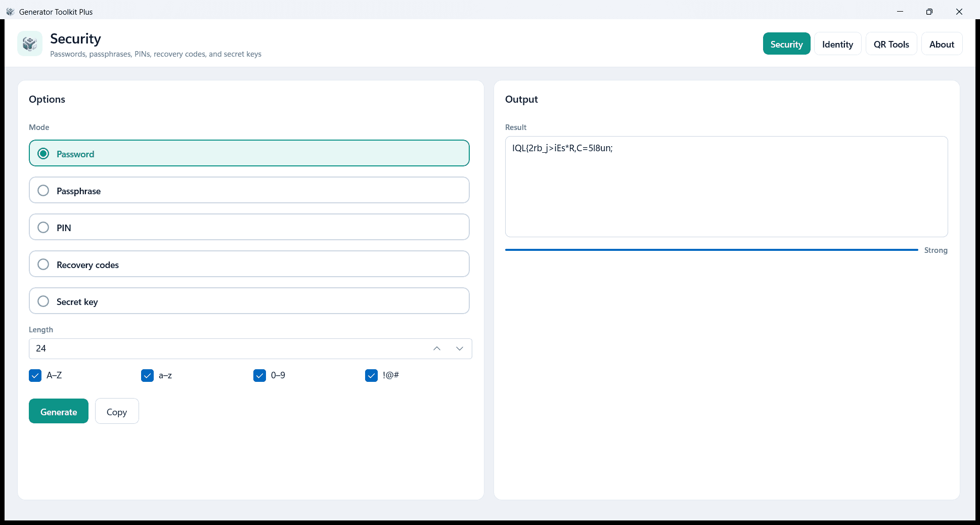Screen dimensions: 980x525
Task: Switch mode to Recovery codes
Action: pos(249,264)
